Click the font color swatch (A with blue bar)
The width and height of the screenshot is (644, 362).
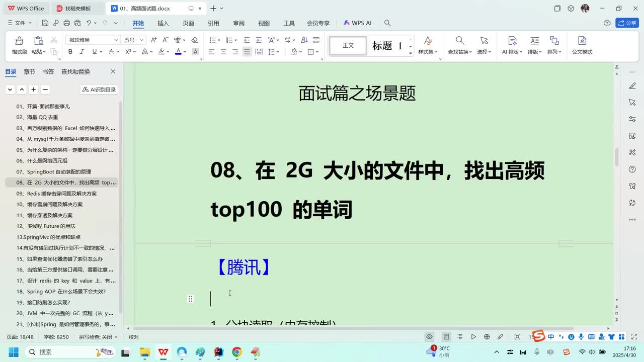click(x=178, y=52)
